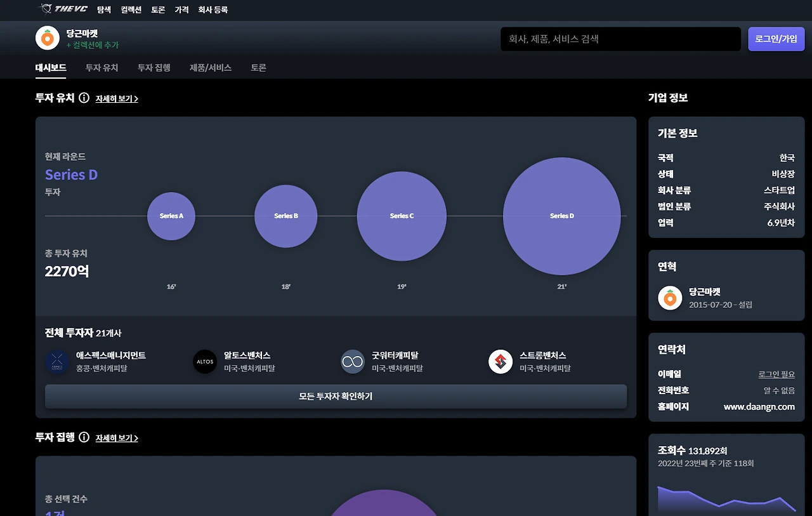Click 당근마켓 name in 연혁 section
The height and width of the screenshot is (516, 812).
click(x=705, y=292)
